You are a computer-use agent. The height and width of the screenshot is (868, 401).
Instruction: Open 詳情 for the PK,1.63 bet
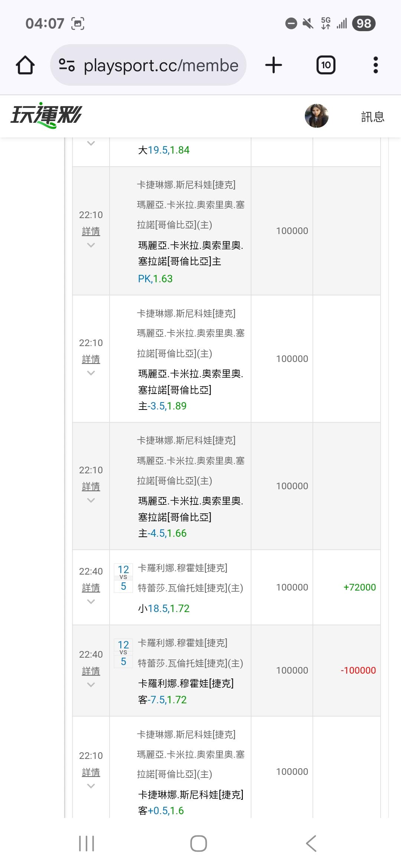[91, 231]
